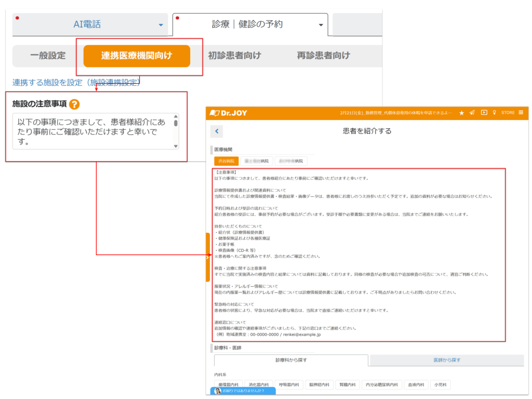
Task: Click the lightbulb tips icon
Action: 494,113
